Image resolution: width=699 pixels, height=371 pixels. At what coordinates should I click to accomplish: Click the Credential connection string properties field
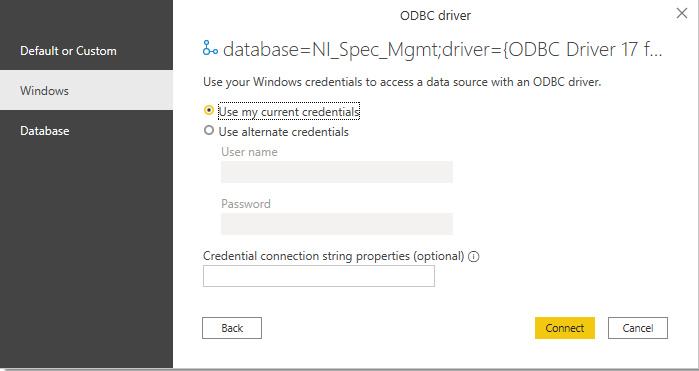point(319,276)
